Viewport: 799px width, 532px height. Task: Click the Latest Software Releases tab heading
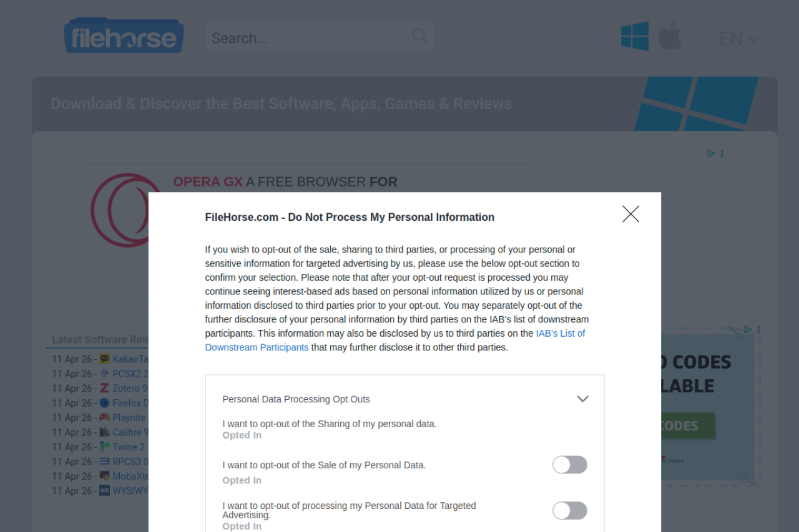(x=100, y=340)
